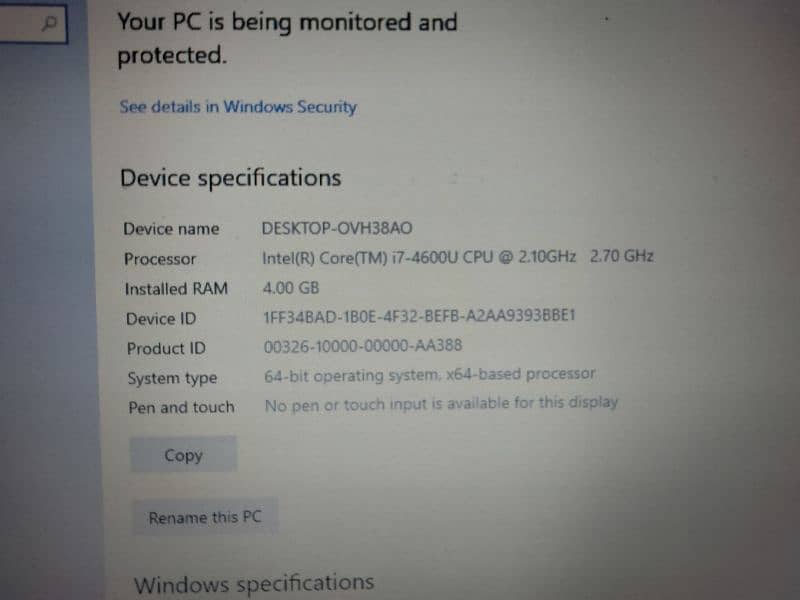
Task: Click the Processor label
Action: tap(160, 259)
